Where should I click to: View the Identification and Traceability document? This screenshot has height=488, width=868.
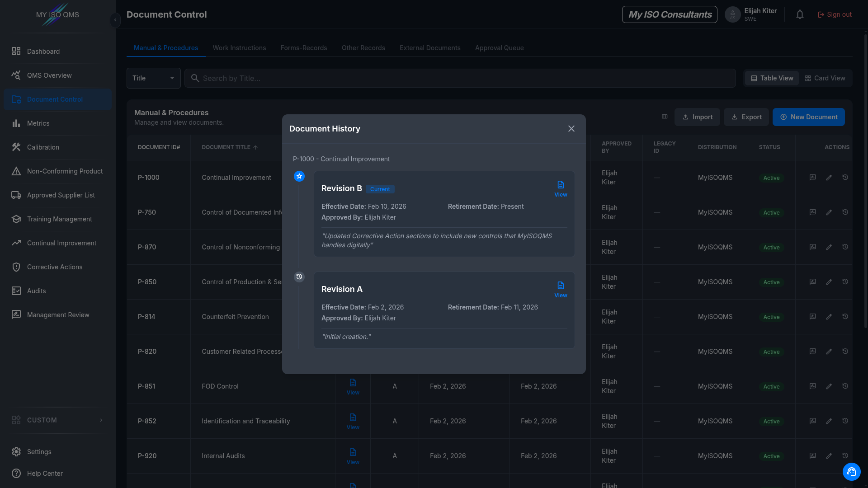point(353,422)
